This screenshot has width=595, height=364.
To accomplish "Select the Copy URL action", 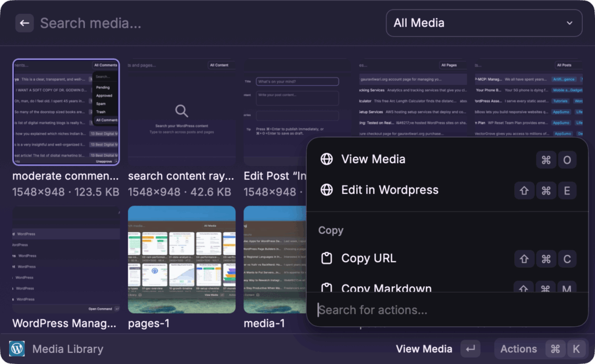I will click(368, 258).
